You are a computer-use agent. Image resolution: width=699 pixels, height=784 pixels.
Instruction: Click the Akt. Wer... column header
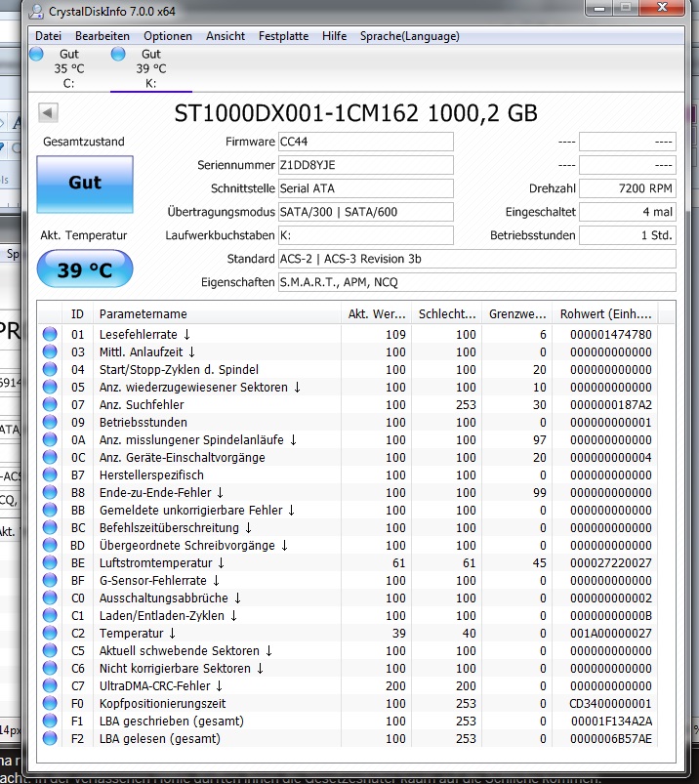click(376, 314)
